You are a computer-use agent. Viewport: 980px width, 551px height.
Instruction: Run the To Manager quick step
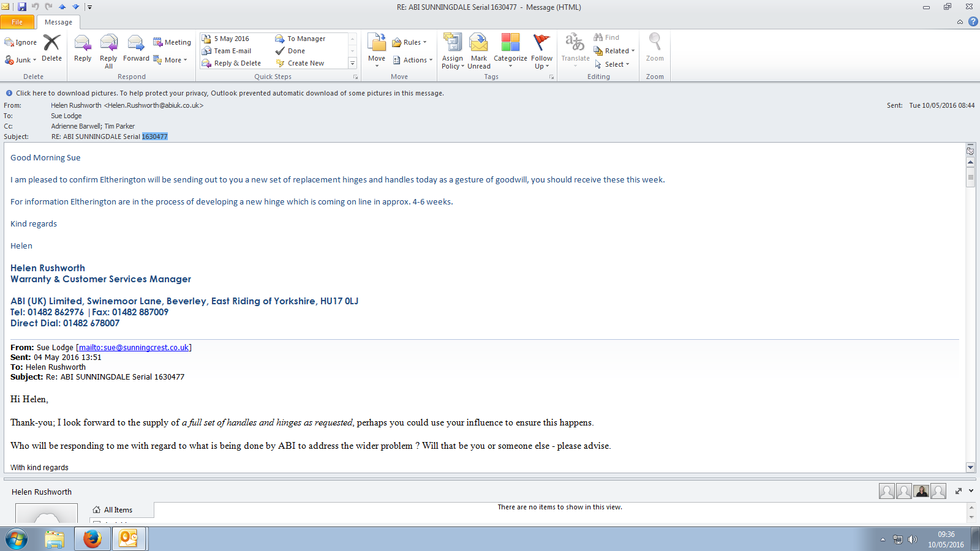[x=300, y=39]
